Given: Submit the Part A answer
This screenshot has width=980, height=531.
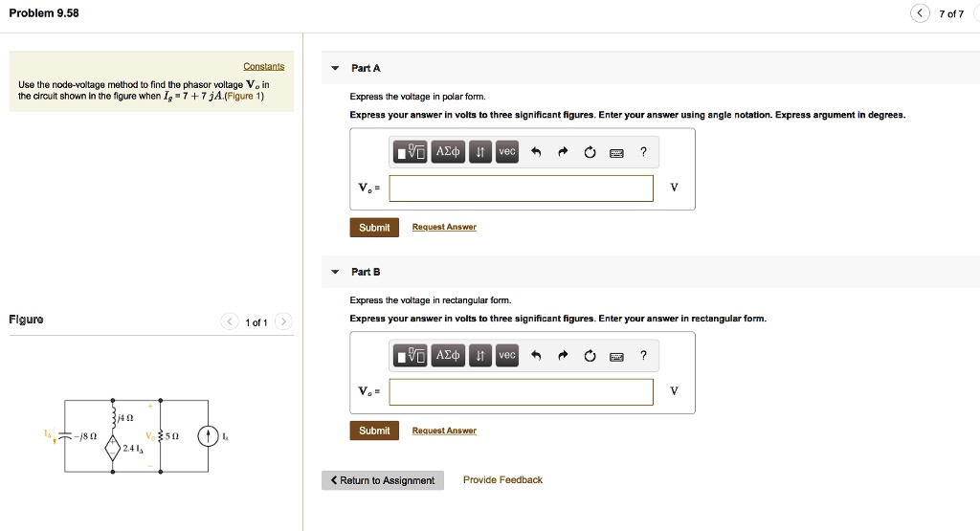Looking at the screenshot, I should tap(374, 228).
